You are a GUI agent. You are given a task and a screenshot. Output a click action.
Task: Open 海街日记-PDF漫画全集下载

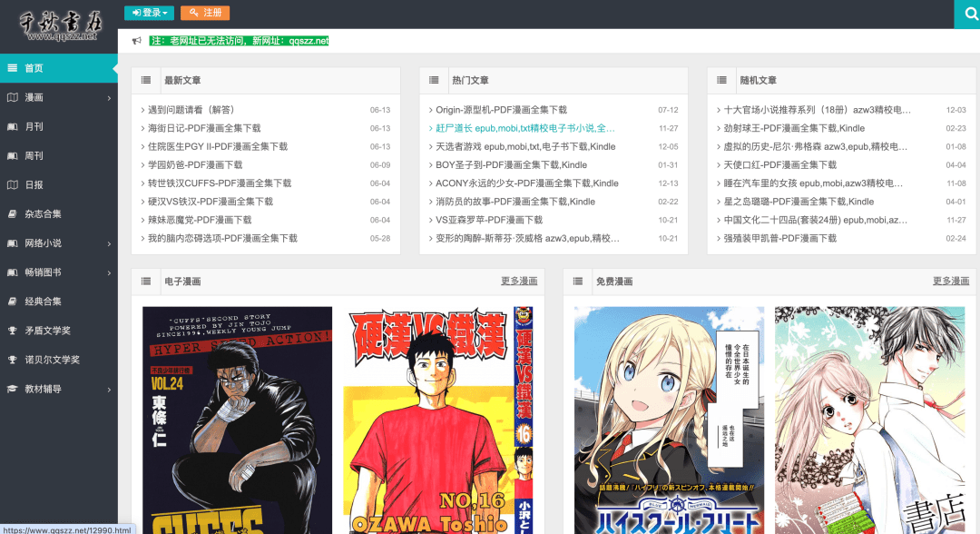point(204,128)
